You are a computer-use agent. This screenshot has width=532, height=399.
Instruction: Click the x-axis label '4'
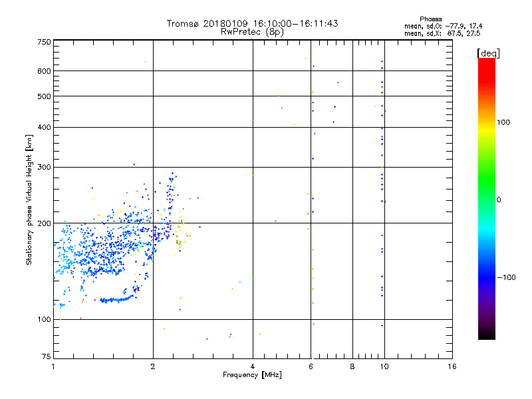[253, 366]
